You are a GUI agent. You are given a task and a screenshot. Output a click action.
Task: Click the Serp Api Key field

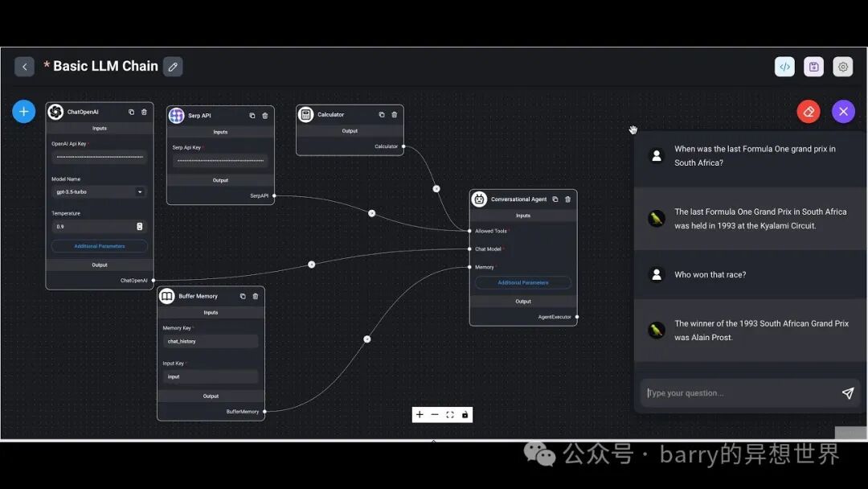click(220, 161)
